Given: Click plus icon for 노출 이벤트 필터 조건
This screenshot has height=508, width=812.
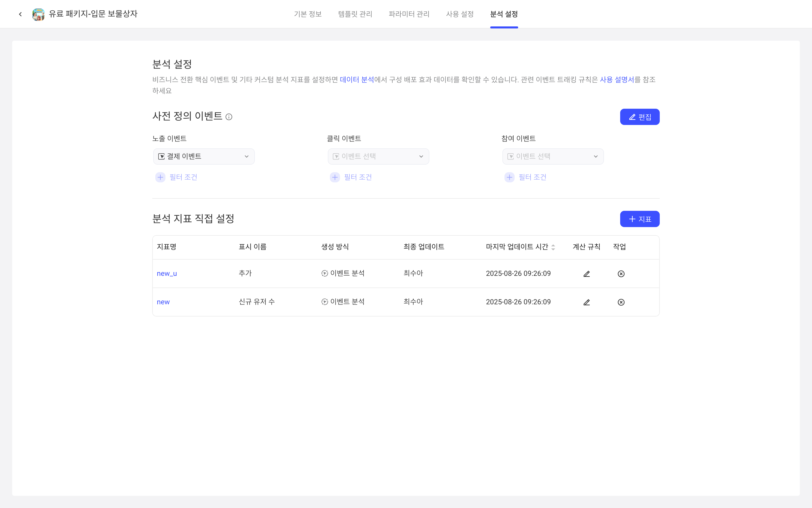Looking at the screenshot, I should point(160,177).
